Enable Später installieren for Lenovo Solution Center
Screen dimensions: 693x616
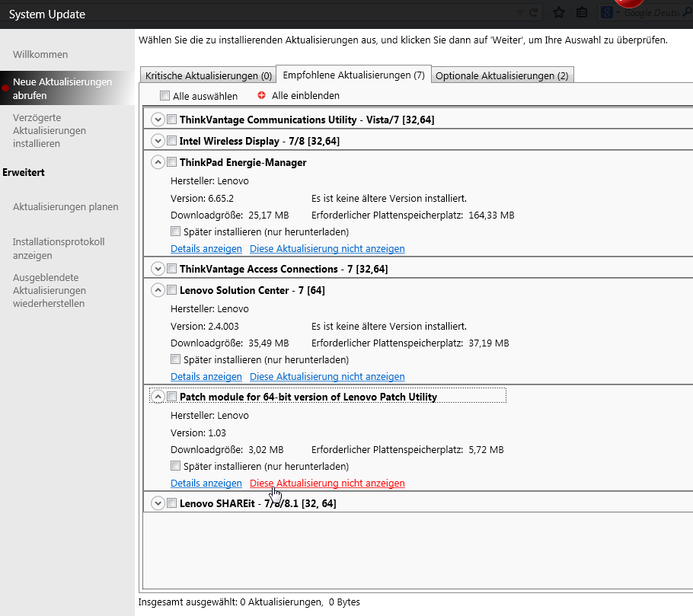(175, 359)
